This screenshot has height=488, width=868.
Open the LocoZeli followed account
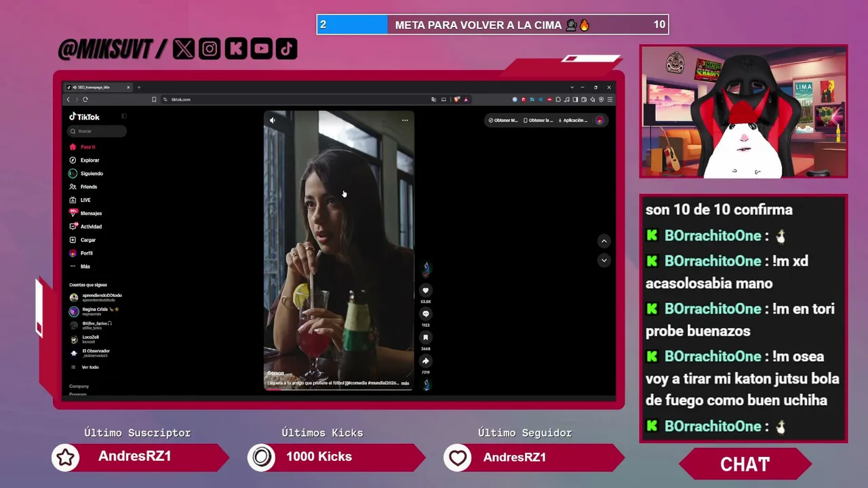[85, 339]
